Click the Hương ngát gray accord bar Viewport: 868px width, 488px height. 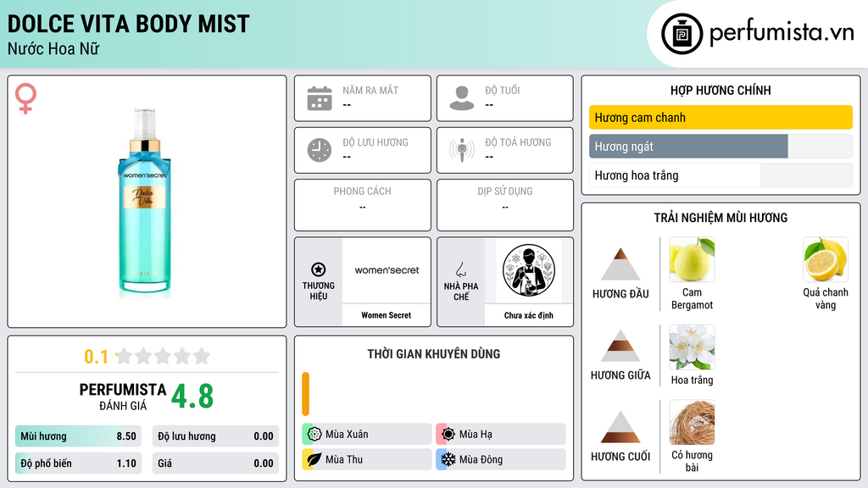688,147
